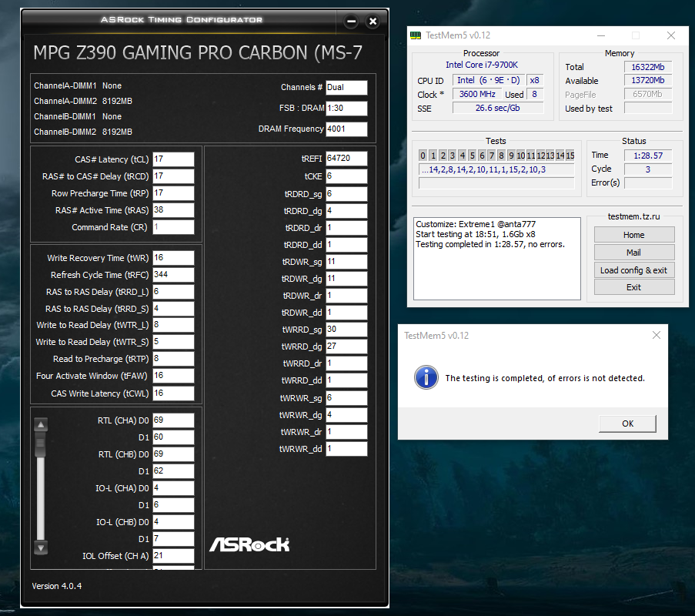Click the tCKE value field

point(346,176)
